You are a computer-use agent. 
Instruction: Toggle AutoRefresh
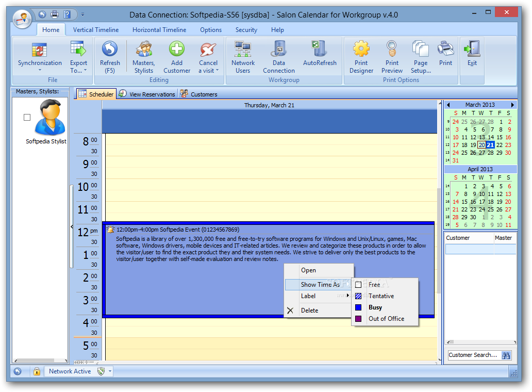pos(320,53)
